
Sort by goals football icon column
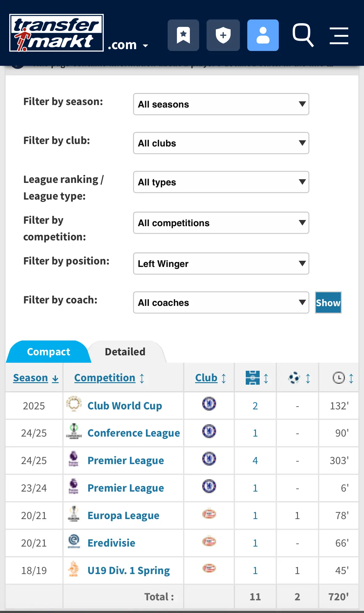(x=299, y=378)
